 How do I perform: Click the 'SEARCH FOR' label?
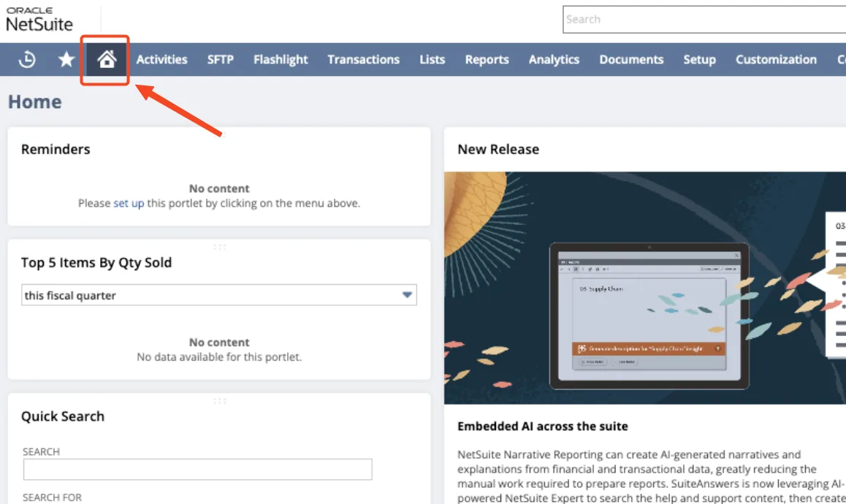(x=53, y=497)
